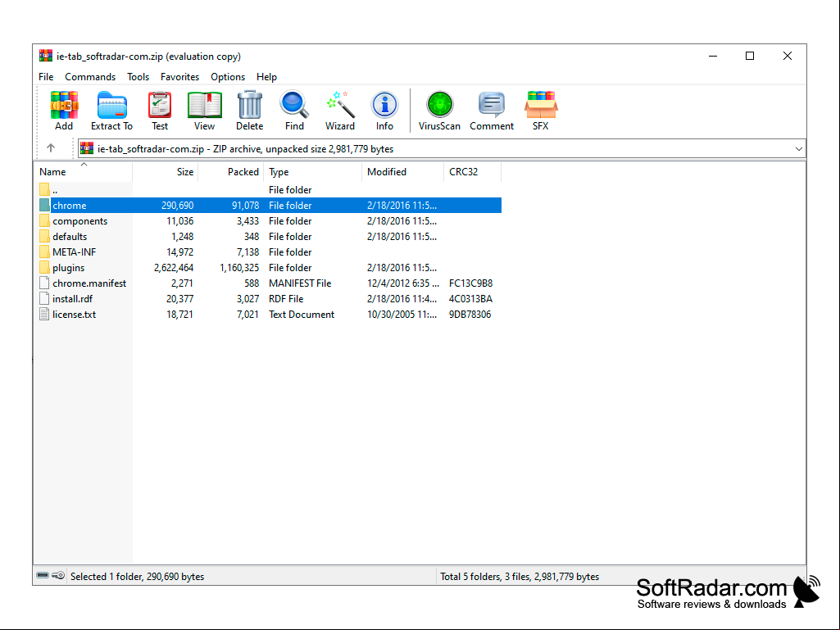
Task: Expand the address bar dropdown arrow
Action: (x=798, y=149)
